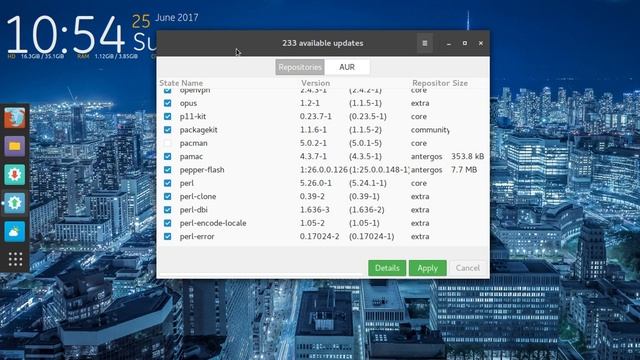Image resolution: width=640 pixels, height=360 pixels.
Task: Toggle the perl-error checkbox
Action: point(167,236)
